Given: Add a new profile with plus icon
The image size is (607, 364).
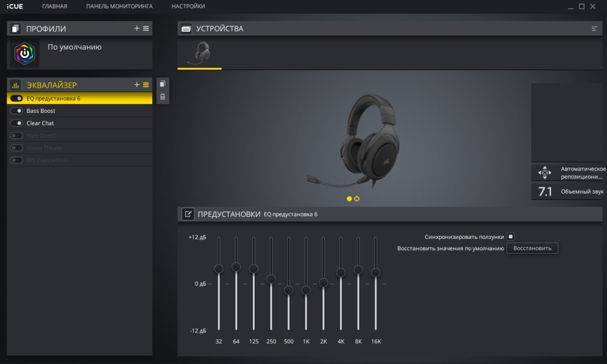Looking at the screenshot, I should (x=137, y=28).
